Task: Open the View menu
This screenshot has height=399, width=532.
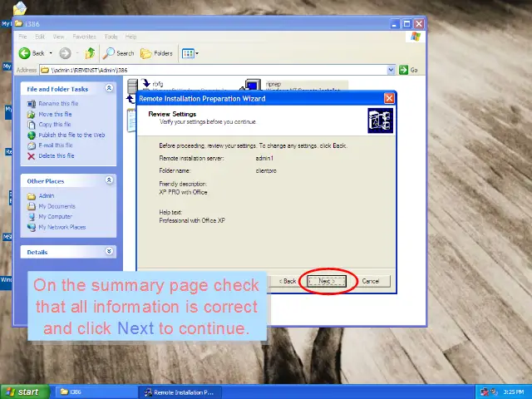Action: 58,37
